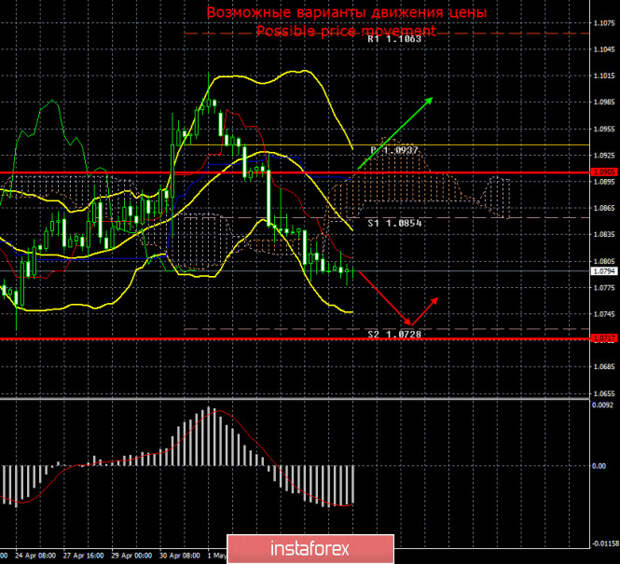Select the 1.0685 price axis label
Image resolution: width=620 pixels, height=564 pixels.
click(x=604, y=366)
